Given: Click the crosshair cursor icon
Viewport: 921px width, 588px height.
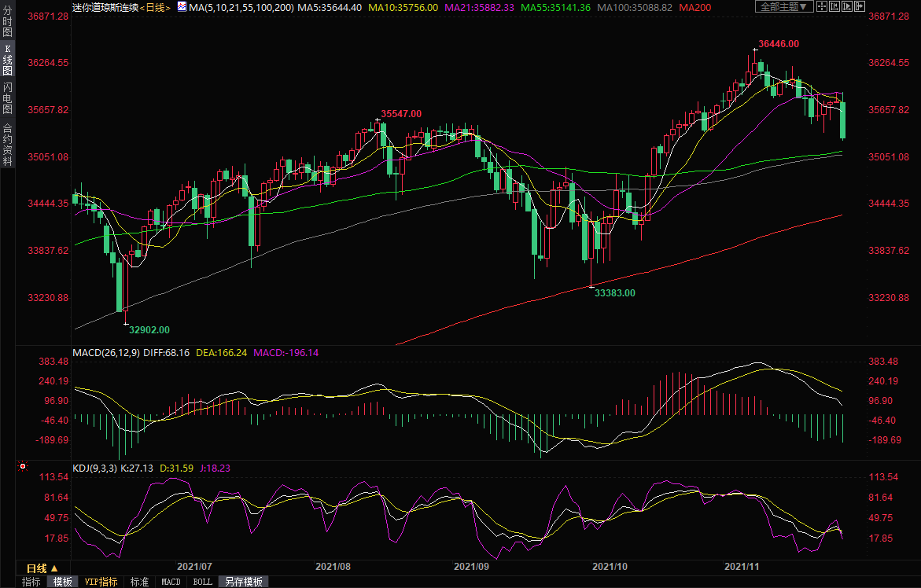Looking at the screenshot, I should click(x=822, y=7).
